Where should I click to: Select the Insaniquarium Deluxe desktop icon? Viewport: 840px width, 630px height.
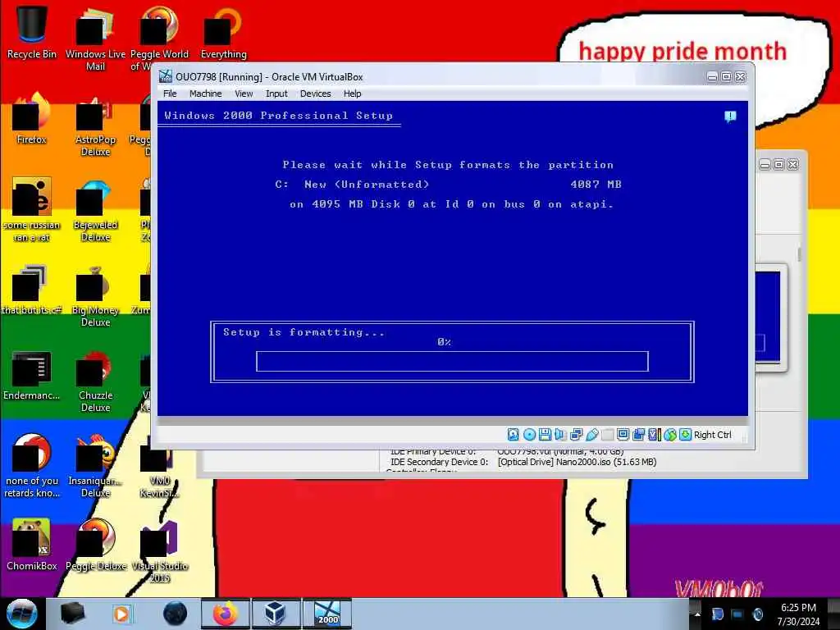(x=95, y=466)
